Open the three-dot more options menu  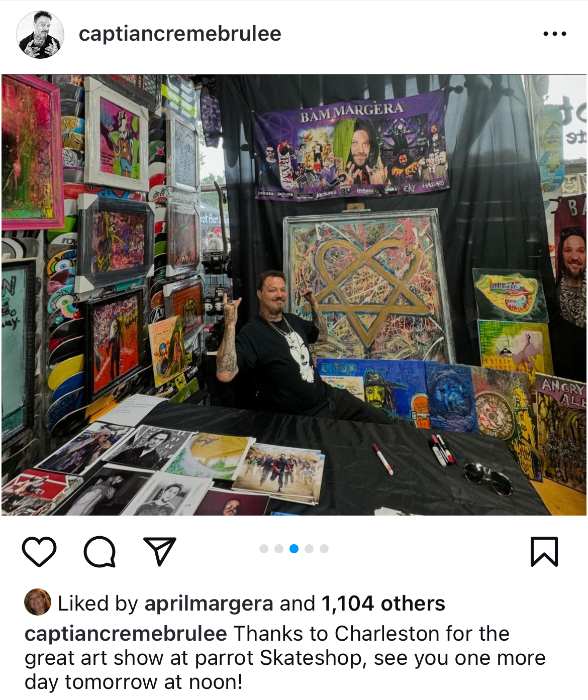pos(555,34)
